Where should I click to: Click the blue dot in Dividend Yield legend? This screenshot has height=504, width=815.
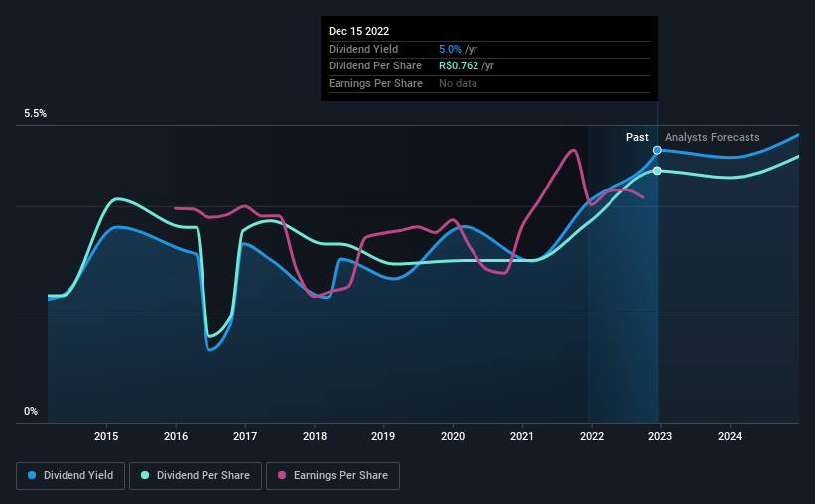32,475
